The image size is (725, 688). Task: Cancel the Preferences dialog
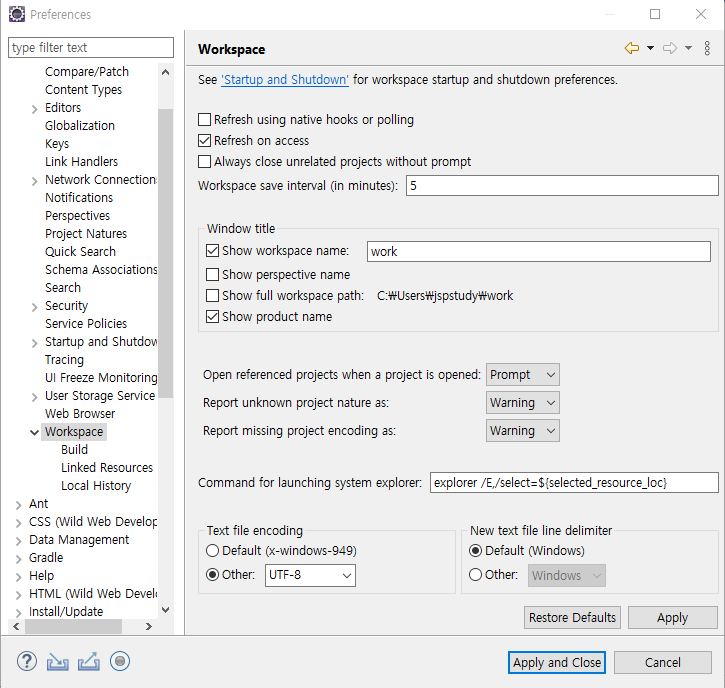pyautogui.click(x=663, y=663)
